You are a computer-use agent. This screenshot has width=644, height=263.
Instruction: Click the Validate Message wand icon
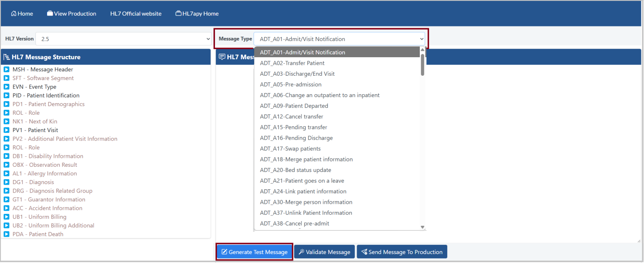coord(301,252)
